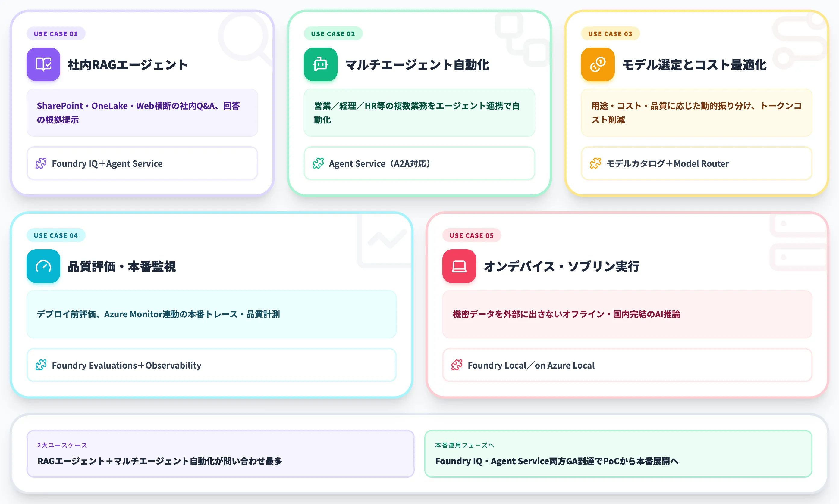Click the red laptop icon for オンデバイス・ソブリン実行
The height and width of the screenshot is (504, 839).
point(459,266)
